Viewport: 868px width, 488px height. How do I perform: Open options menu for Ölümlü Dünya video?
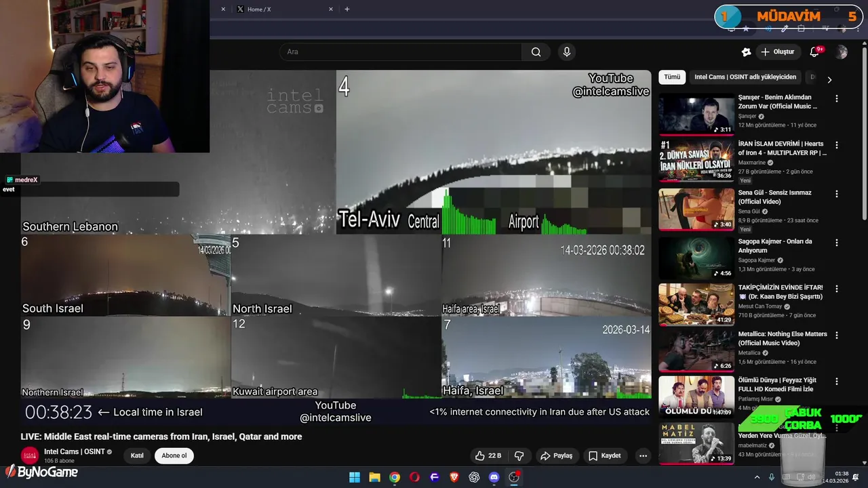[x=836, y=382]
